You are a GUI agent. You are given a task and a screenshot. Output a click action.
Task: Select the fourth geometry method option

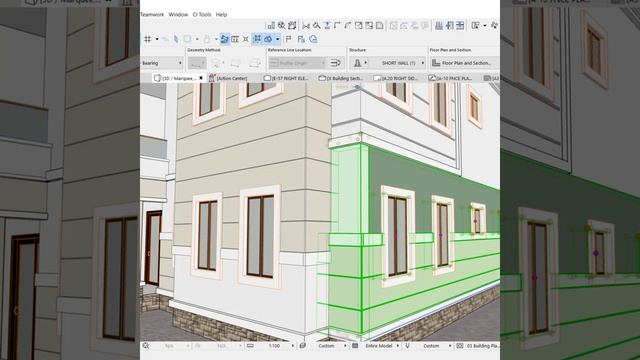coord(255,63)
